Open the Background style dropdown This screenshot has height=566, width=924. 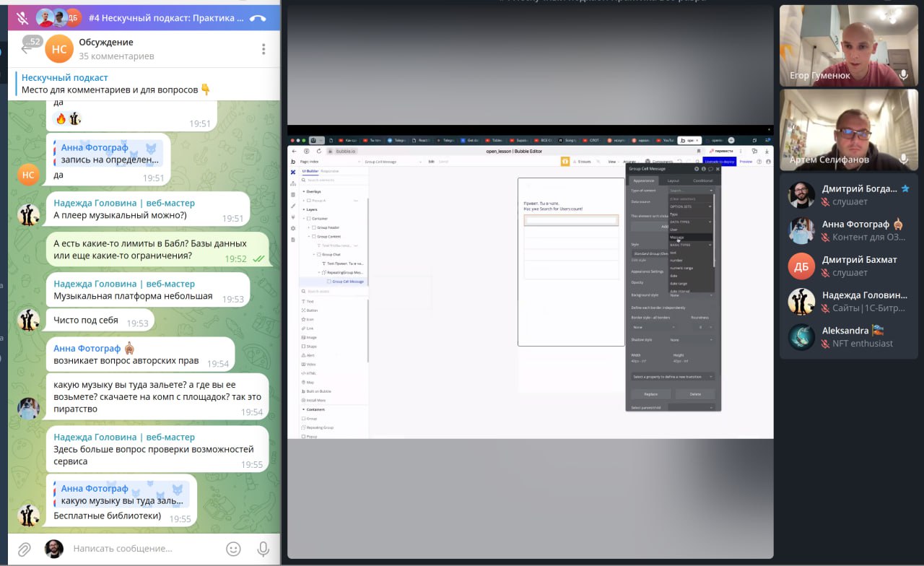(x=691, y=295)
